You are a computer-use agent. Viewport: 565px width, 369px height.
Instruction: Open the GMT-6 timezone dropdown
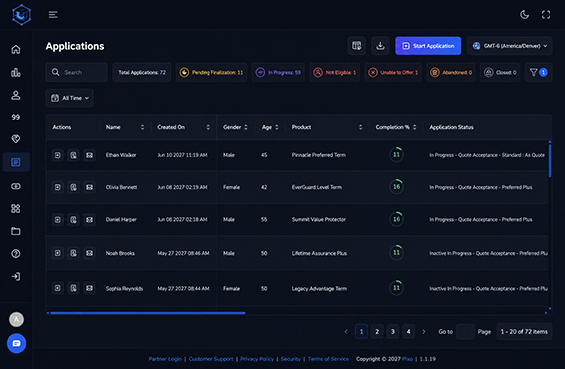point(510,46)
